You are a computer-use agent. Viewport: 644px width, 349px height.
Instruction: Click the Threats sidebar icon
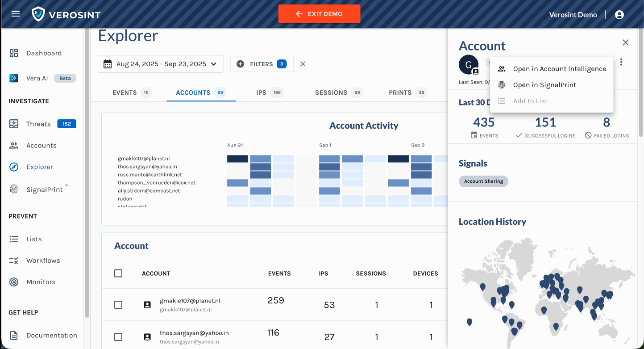point(14,124)
